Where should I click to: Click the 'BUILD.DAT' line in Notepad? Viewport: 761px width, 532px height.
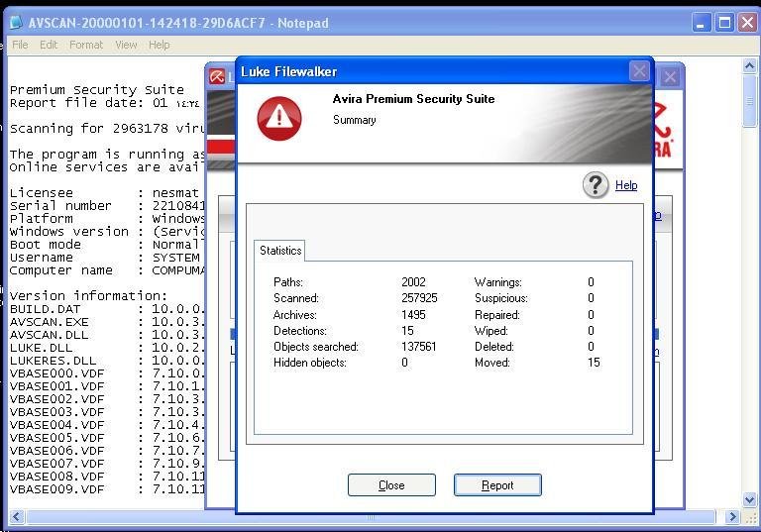(107, 309)
